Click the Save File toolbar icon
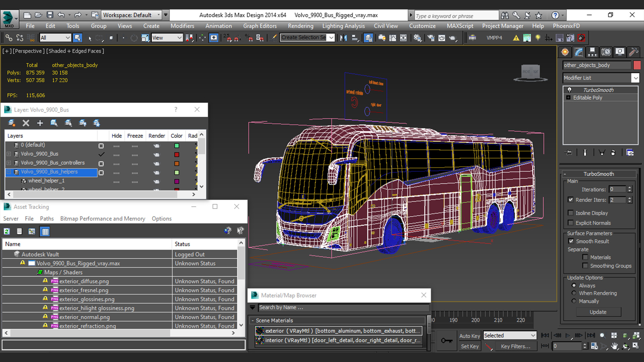The height and width of the screenshot is (362, 644). pos(50,15)
